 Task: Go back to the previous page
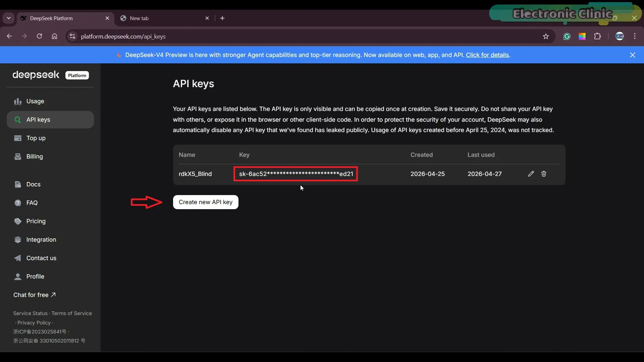tap(9, 36)
